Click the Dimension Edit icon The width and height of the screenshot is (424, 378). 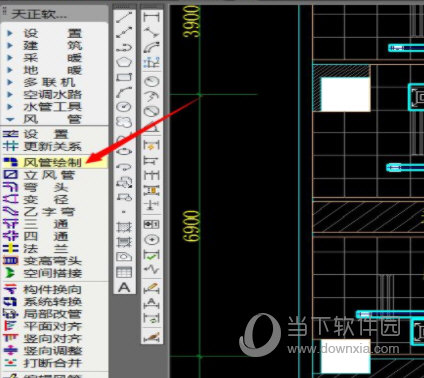click(x=152, y=288)
